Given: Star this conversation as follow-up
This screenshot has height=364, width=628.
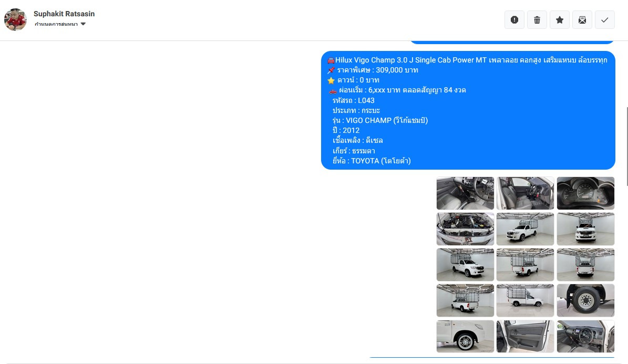Looking at the screenshot, I should [x=560, y=19].
